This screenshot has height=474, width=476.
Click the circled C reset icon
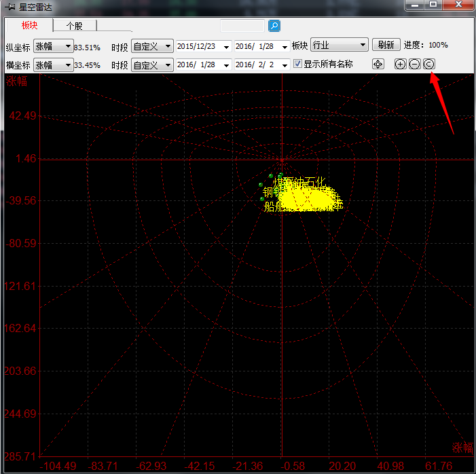tap(428, 65)
